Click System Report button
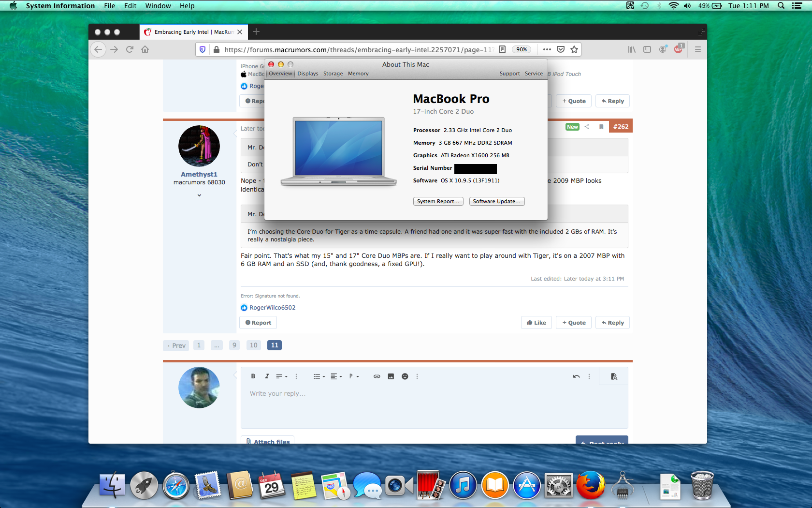This screenshot has height=508, width=812. click(x=438, y=201)
